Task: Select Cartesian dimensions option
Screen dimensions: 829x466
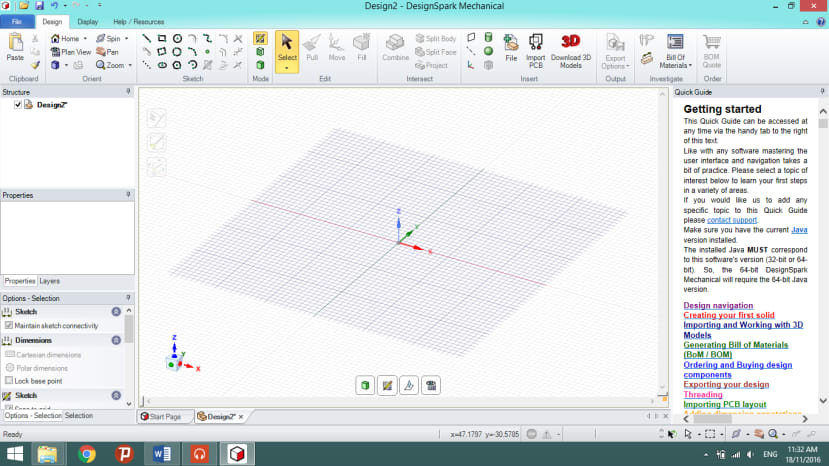Action: pos(43,354)
